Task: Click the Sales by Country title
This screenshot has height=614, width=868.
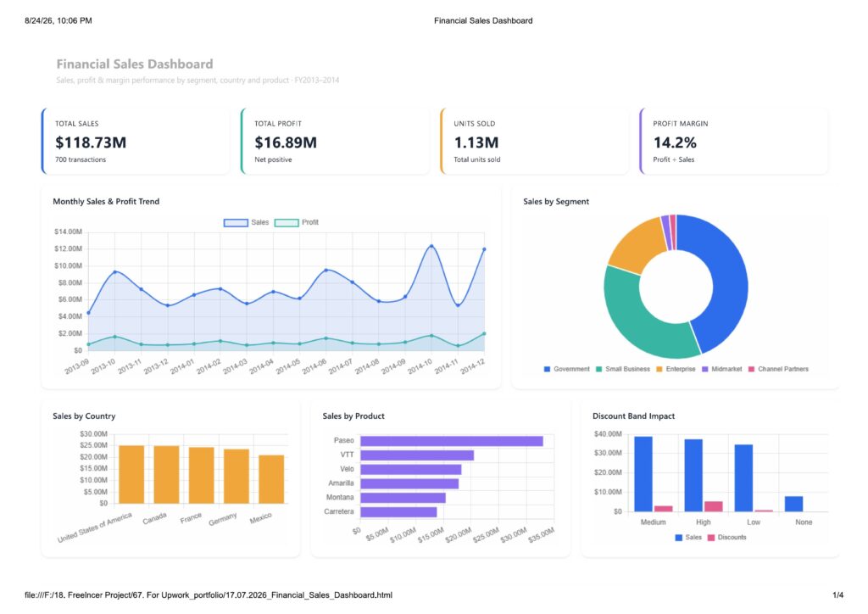Action: coord(84,416)
